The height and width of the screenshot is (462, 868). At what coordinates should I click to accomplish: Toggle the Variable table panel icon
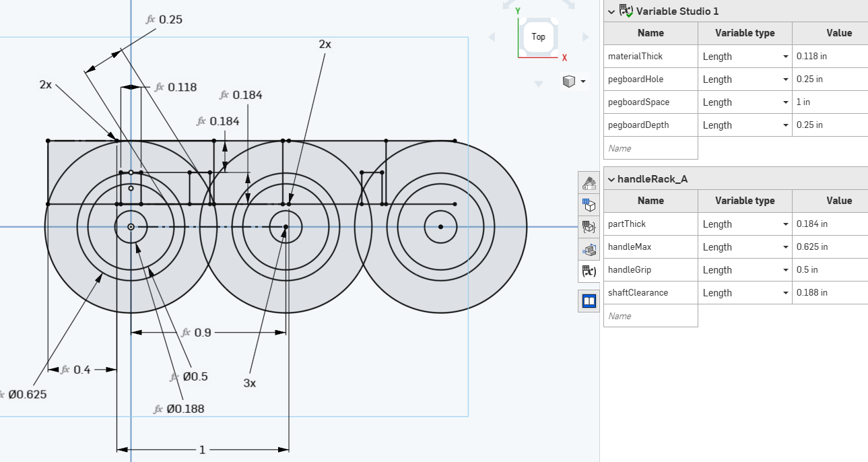[589, 271]
